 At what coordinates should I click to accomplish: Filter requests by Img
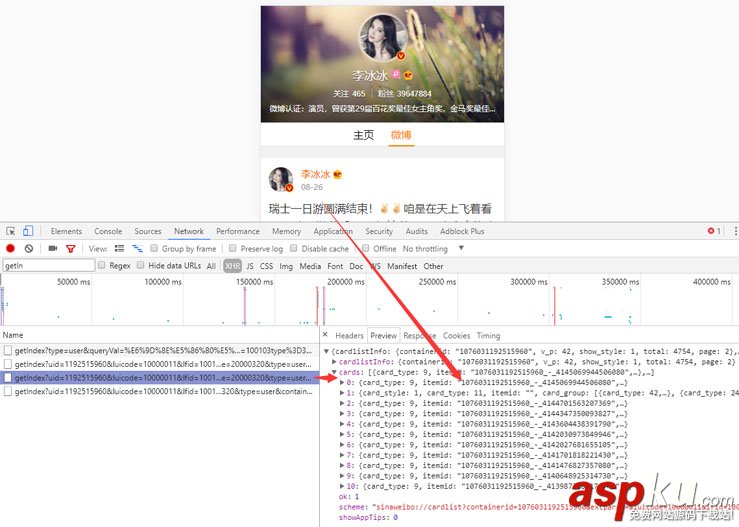point(286,266)
